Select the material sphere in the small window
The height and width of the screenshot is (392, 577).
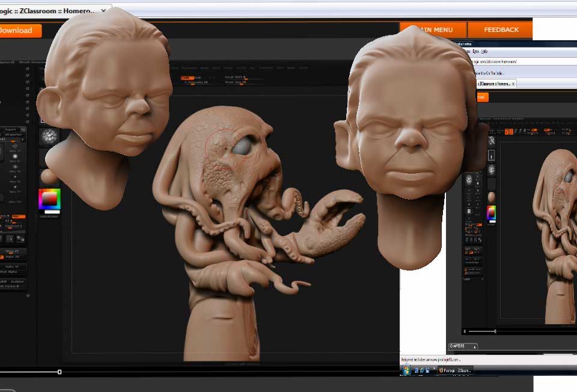[491, 197]
